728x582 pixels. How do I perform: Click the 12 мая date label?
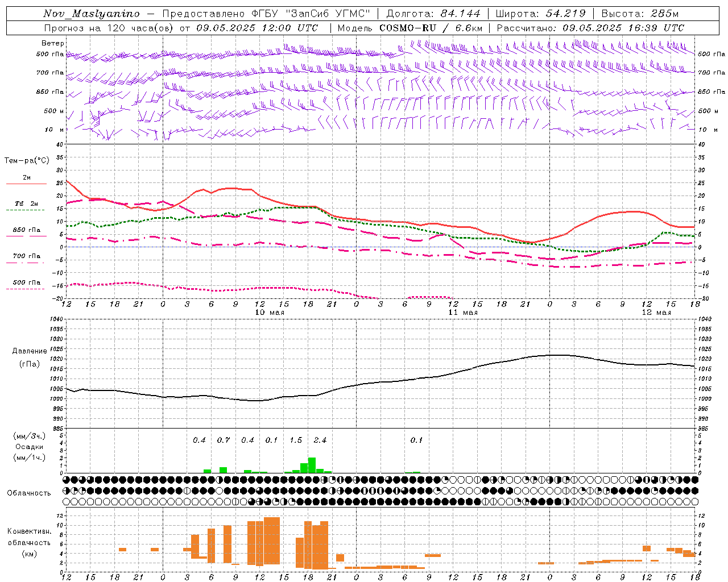click(656, 313)
